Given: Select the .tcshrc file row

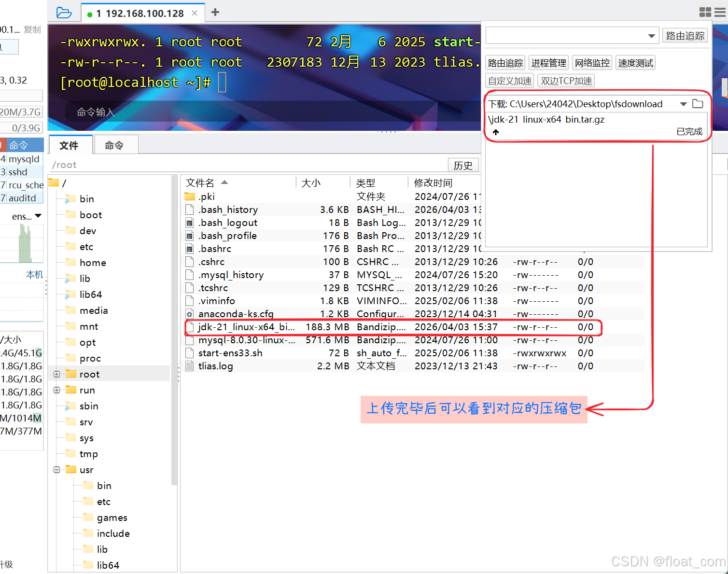Looking at the screenshot, I should coord(413,288).
